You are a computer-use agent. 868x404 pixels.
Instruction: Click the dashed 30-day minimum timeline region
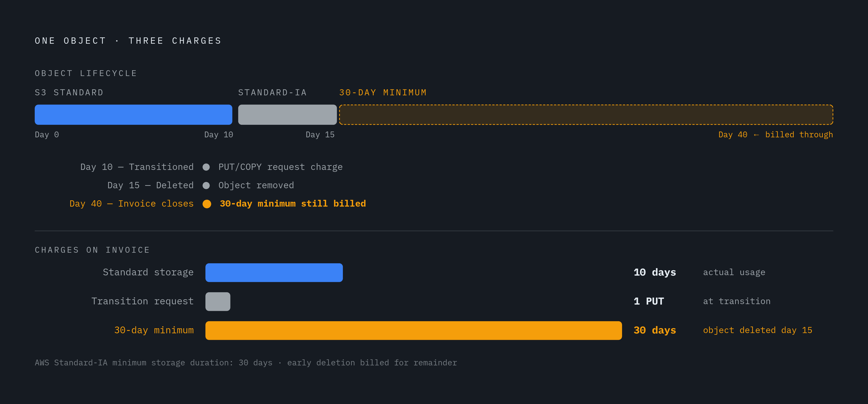[x=586, y=115]
